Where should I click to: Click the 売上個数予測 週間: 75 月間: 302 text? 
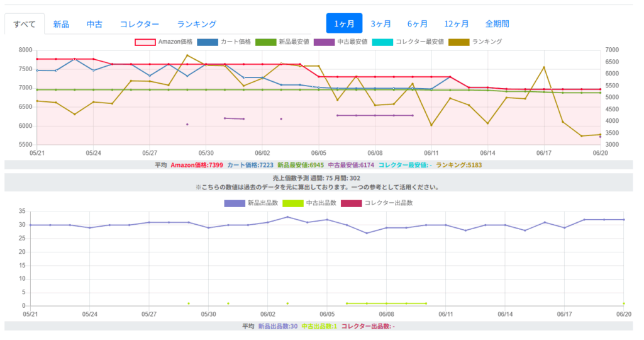click(x=316, y=178)
